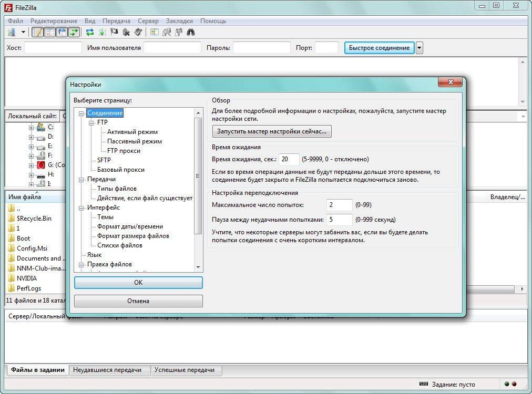Open the quick connect history dropdown
532x394 pixels.
(x=420, y=48)
